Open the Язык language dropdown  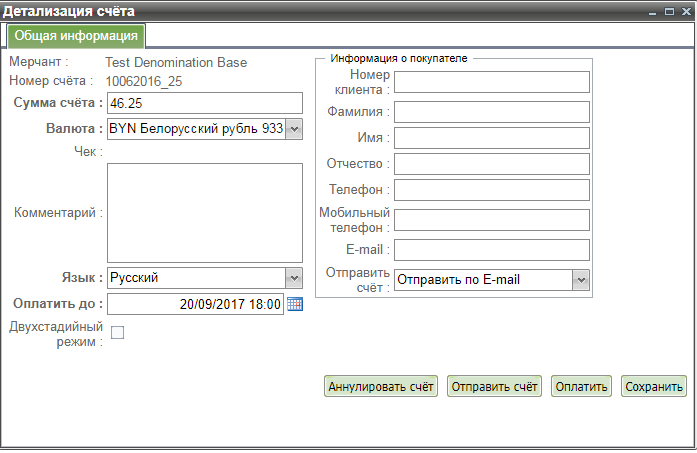(293, 278)
